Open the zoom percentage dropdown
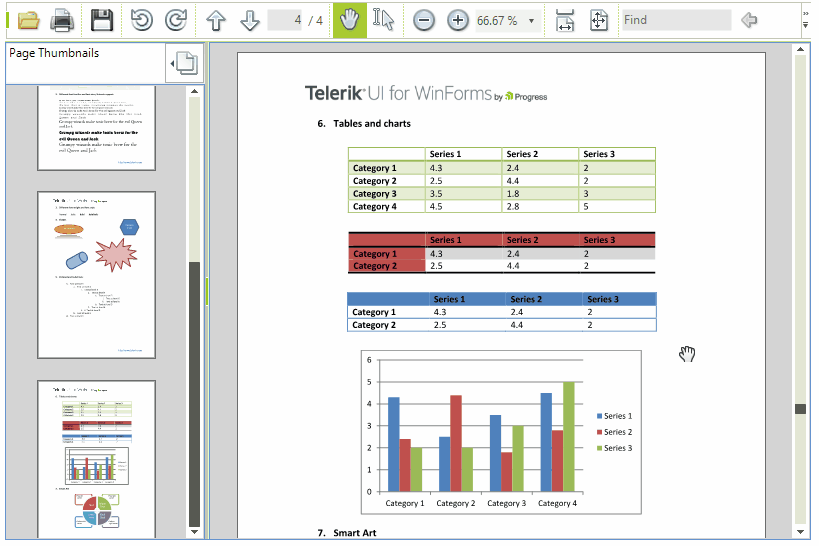The image size is (819, 546). [532, 21]
